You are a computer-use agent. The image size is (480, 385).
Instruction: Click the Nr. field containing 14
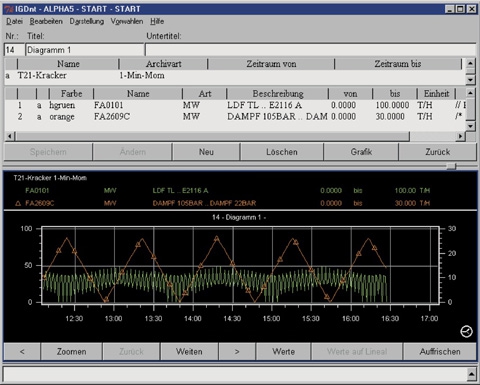(x=14, y=50)
